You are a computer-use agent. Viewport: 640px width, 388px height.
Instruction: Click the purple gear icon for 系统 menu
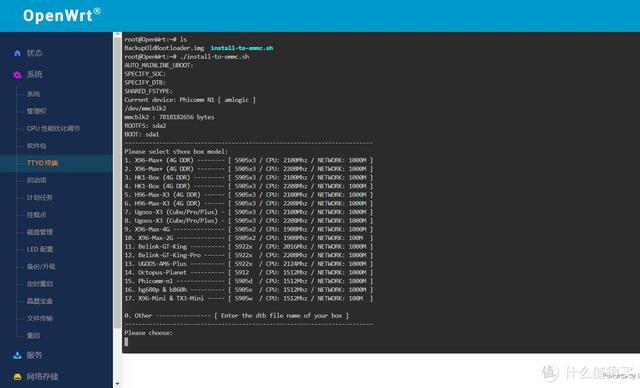pos(17,75)
